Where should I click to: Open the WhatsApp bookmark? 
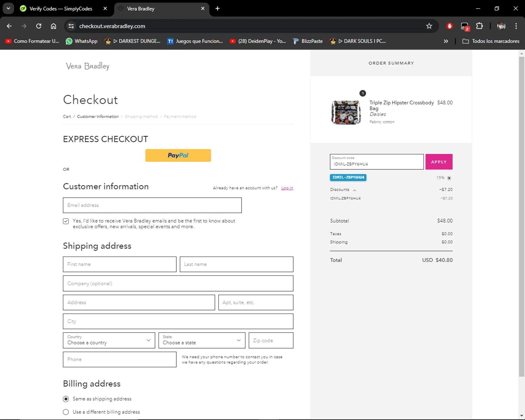tap(82, 41)
